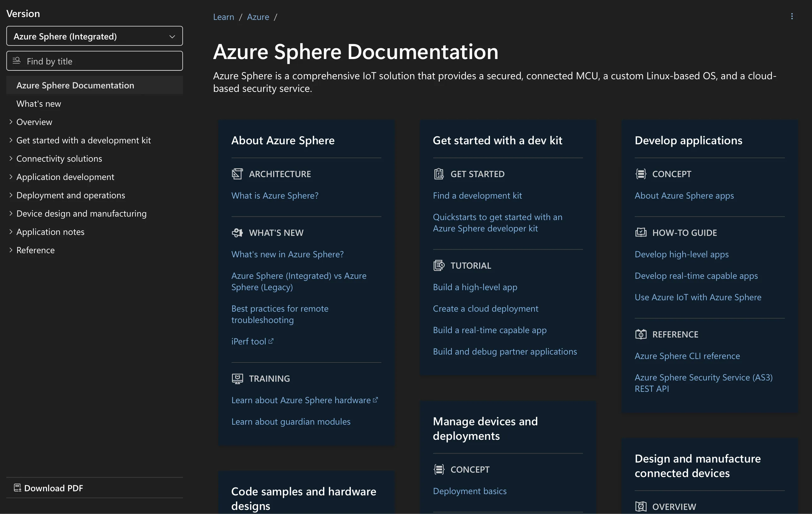812x514 pixels.
Task: Click the Get Started icon in dev kit card
Action: click(x=439, y=174)
